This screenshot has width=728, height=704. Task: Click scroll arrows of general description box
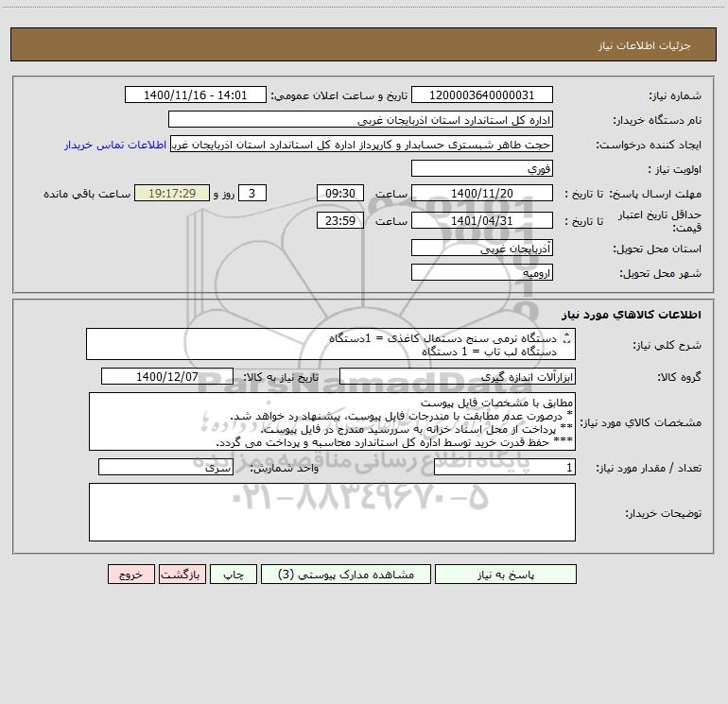(x=566, y=338)
